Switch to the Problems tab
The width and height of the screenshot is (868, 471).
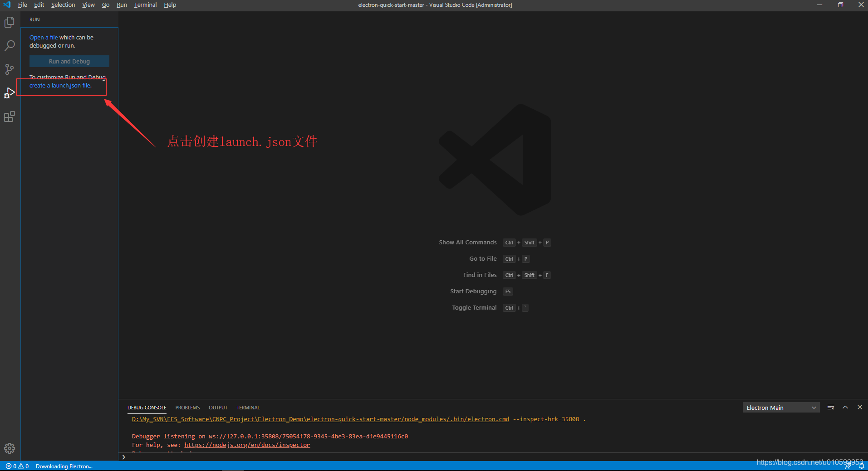187,408
